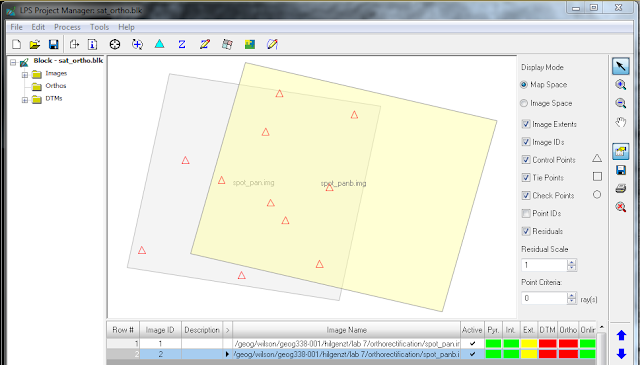The height and width of the screenshot is (365, 640).
Task: Start the Point Measurement crosshair tool
Action: (x=115, y=44)
